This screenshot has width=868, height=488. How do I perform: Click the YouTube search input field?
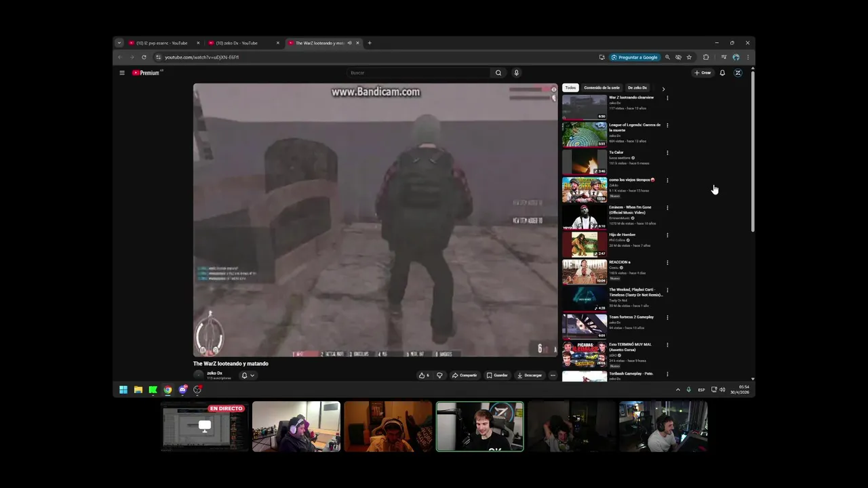click(x=419, y=73)
